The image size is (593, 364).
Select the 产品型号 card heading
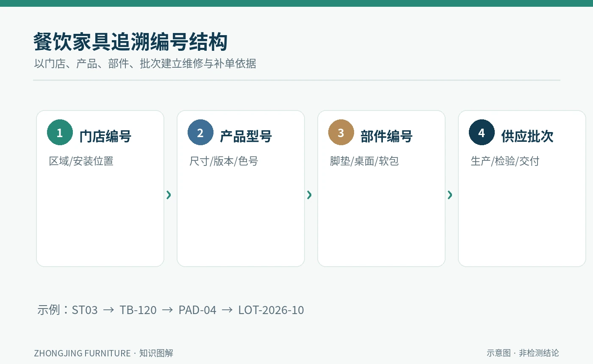(x=246, y=136)
